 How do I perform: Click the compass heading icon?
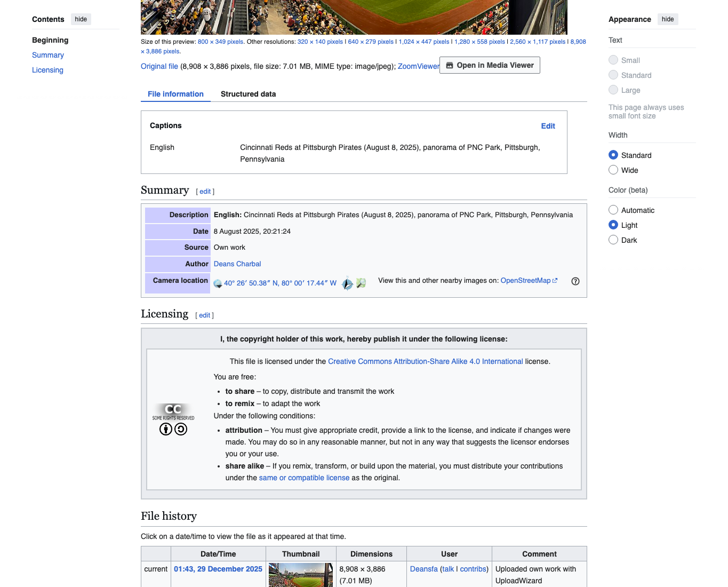(x=347, y=283)
